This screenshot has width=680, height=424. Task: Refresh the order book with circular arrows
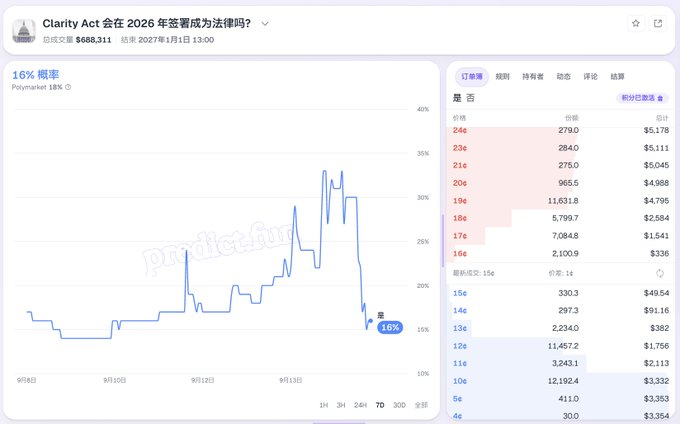(x=660, y=273)
